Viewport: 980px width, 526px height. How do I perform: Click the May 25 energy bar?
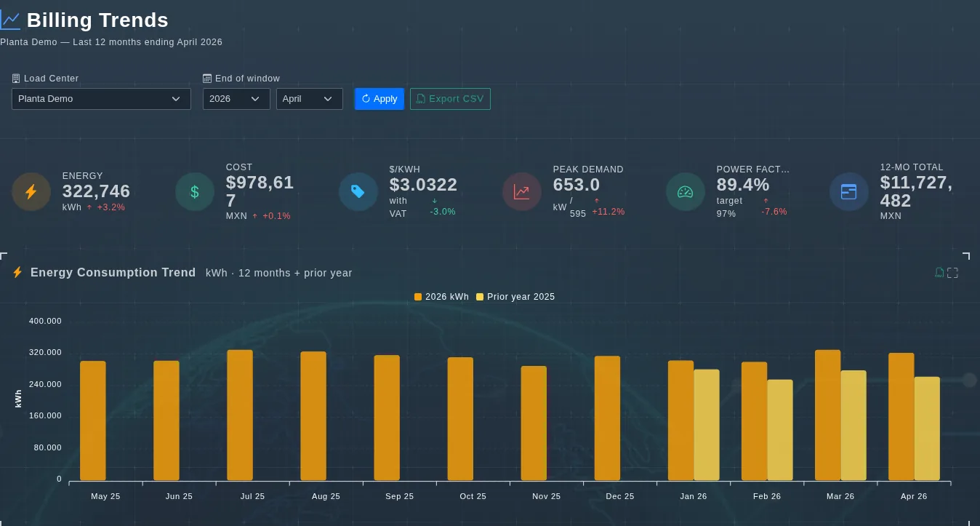pyautogui.click(x=93, y=421)
